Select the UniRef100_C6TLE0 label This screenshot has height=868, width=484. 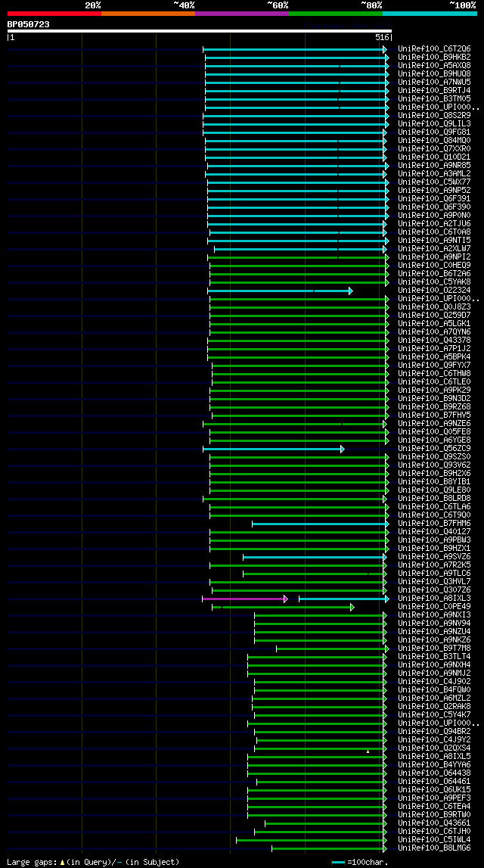click(434, 382)
